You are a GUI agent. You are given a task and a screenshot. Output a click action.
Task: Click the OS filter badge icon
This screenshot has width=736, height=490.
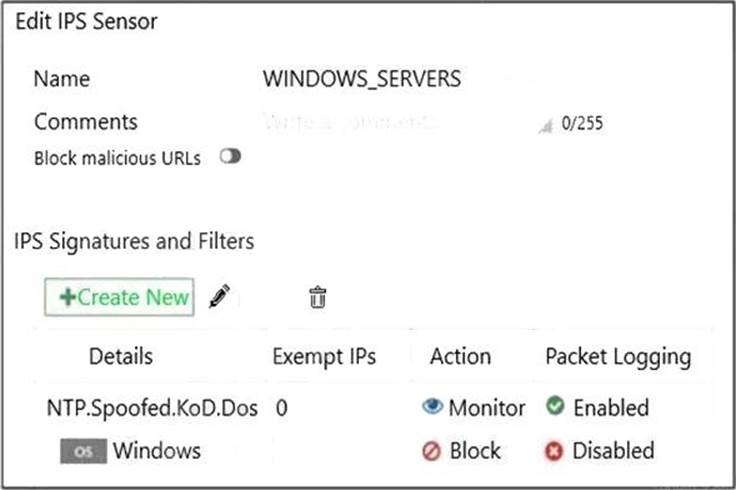(82, 451)
